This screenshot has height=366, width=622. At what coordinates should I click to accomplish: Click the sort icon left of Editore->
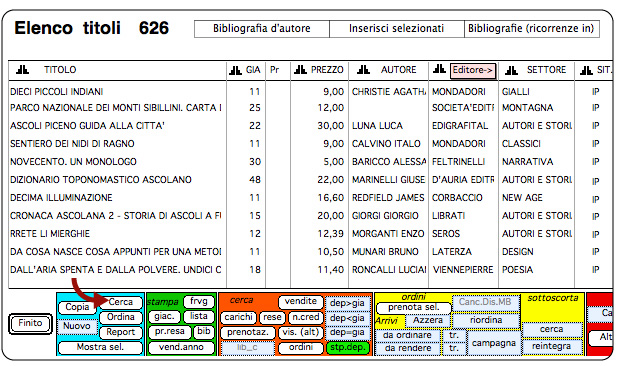tap(440, 69)
